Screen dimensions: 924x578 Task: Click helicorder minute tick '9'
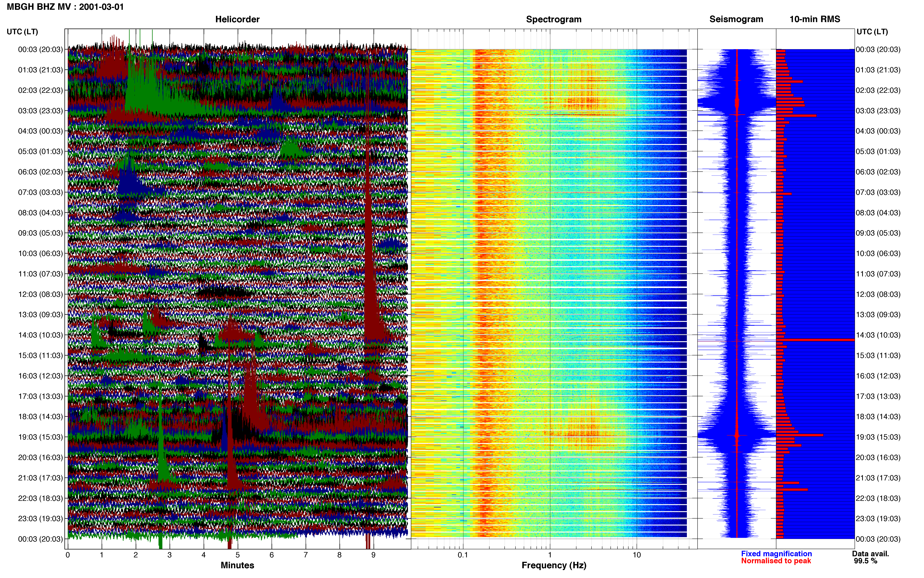point(373,555)
